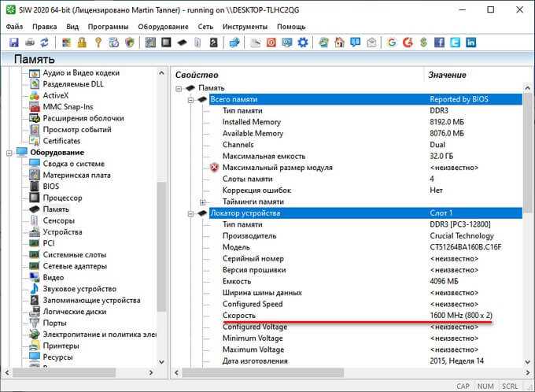Open the Программы menu
The image size is (535, 392).
pyautogui.click(x=108, y=27)
